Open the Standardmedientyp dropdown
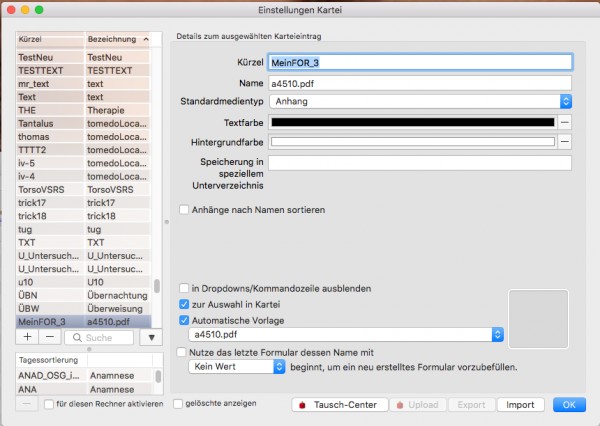 pos(421,101)
